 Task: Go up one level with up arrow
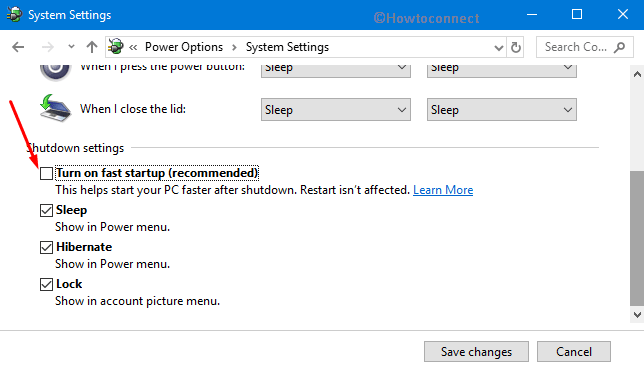tap(92, 47)
